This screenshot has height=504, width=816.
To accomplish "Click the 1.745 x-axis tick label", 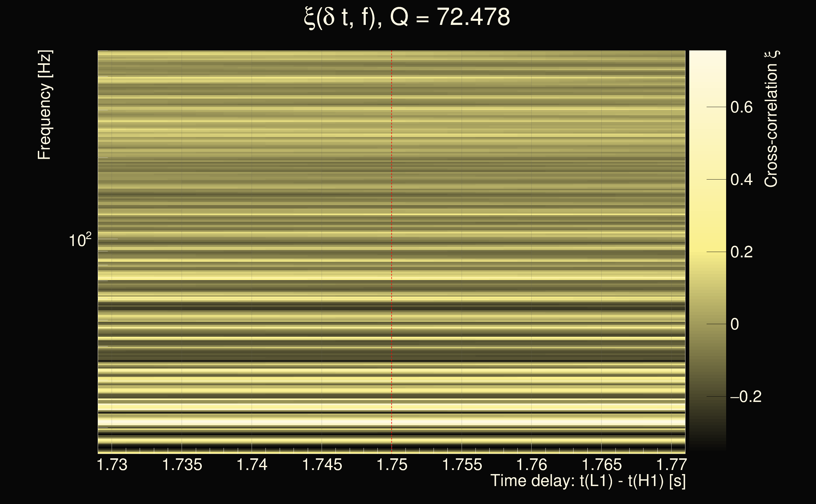I will pyautogui.click(x=322, y=465).
